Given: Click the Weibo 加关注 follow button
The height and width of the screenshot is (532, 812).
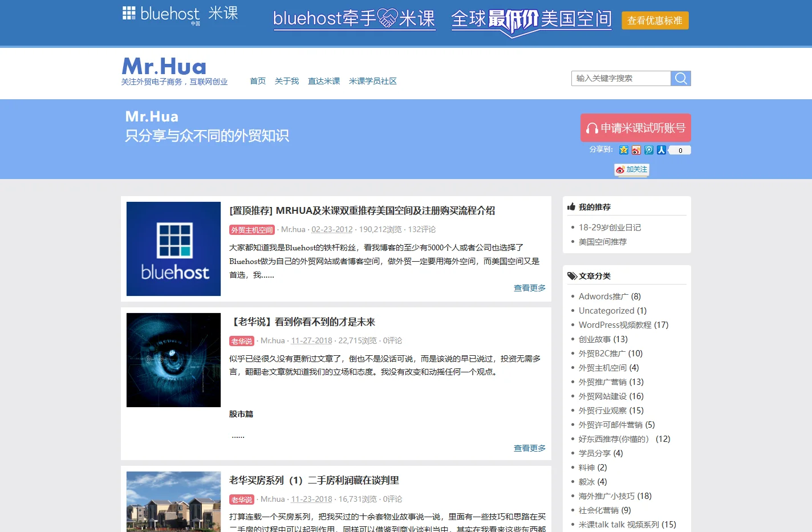Looking at the screenshot, I should pyautogui.click(x=632, y=169).
